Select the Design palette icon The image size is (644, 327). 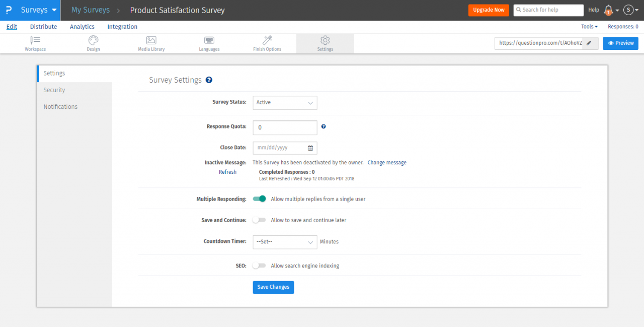tap(93, 40)
